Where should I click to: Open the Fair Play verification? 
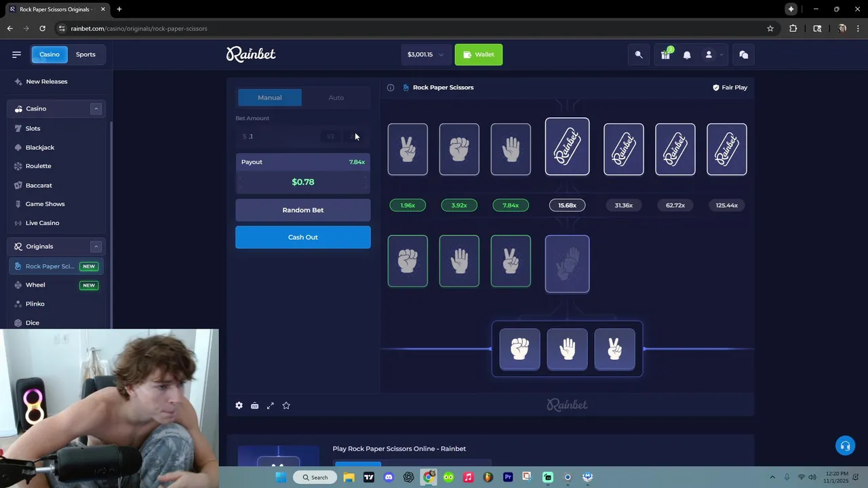(x=730, y=87)
